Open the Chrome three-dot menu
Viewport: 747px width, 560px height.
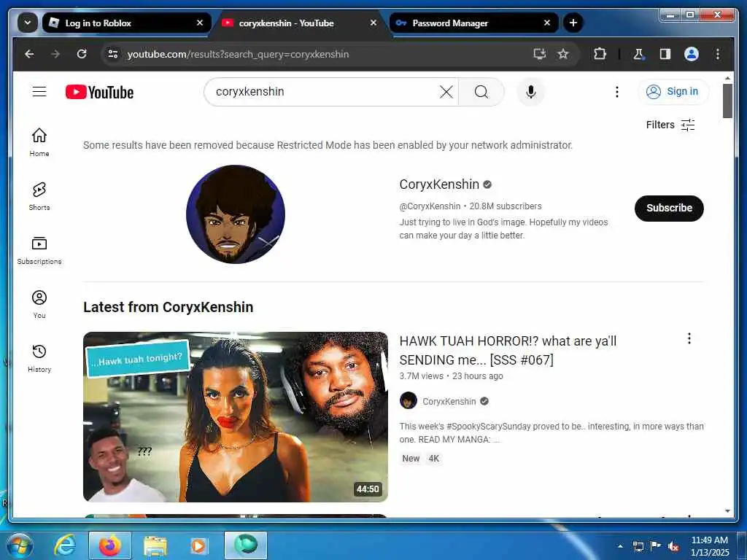(x=718, y=54)
